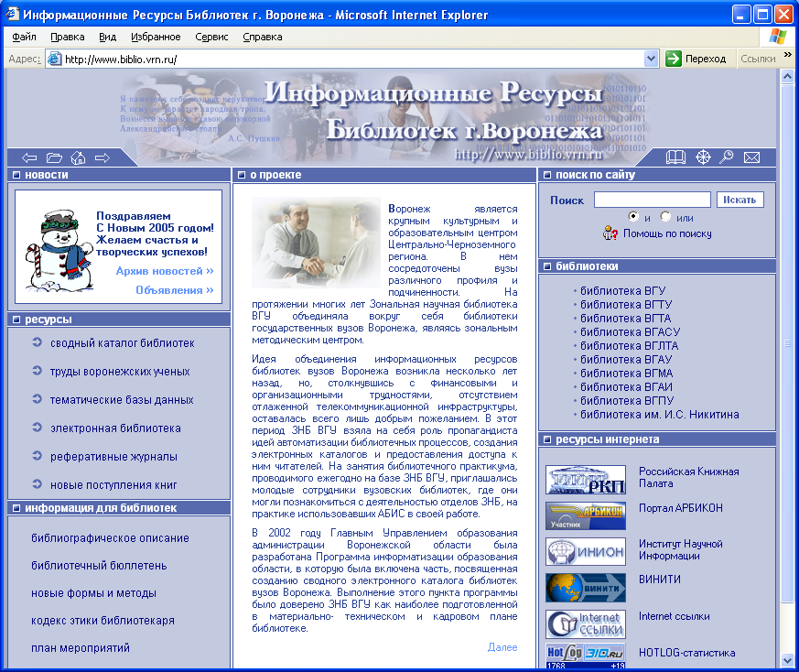Open the Избранное menu
This screenshot has height=672, width=799.
[x=156, y=37]
